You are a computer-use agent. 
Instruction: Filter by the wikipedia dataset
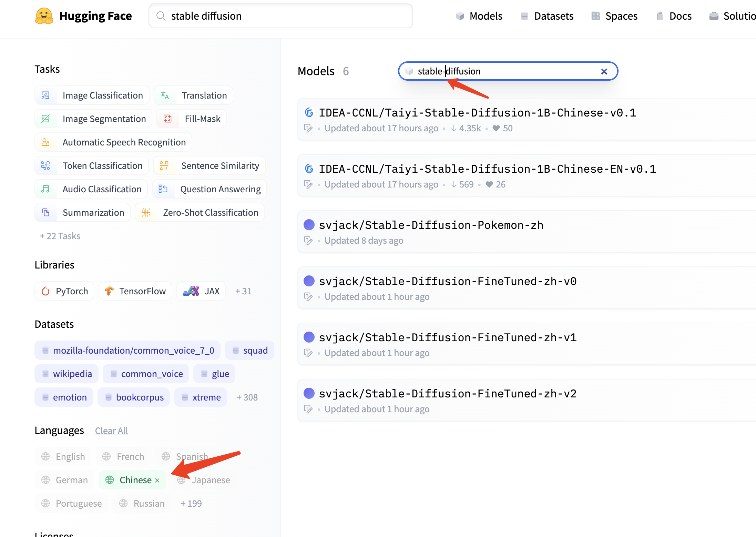(x=67, y=374)
